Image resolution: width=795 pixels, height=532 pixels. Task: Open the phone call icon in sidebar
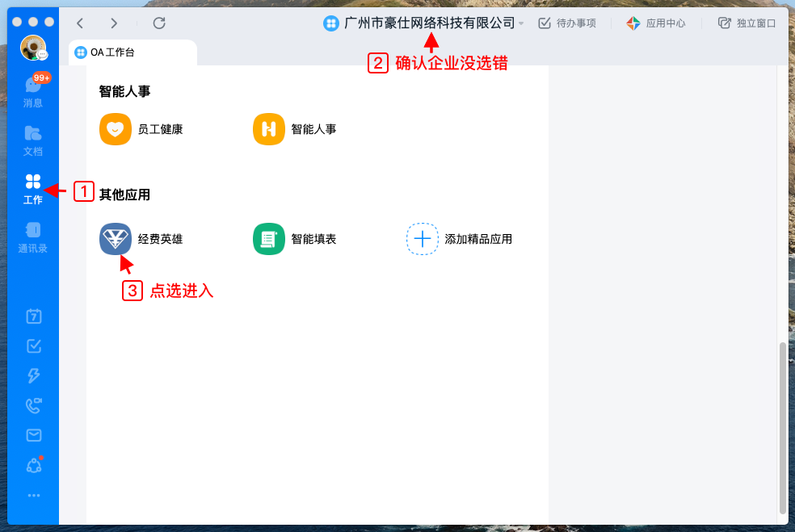(x=34, y=405)
